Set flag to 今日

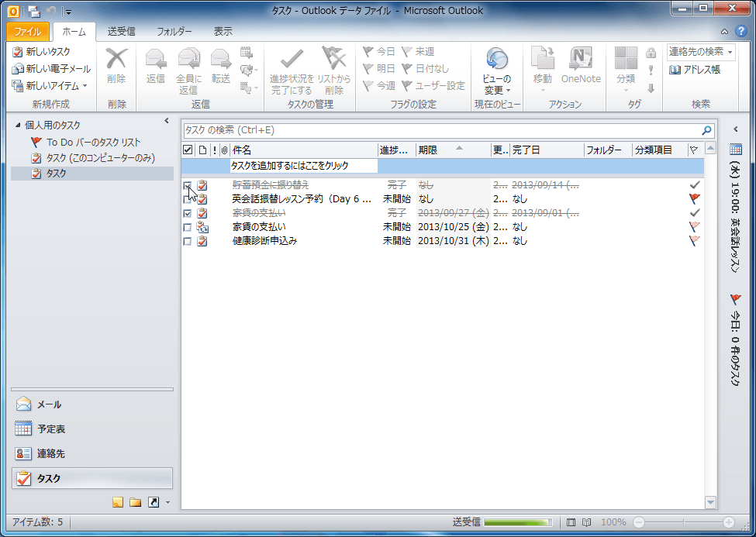(x=379, y=52)
